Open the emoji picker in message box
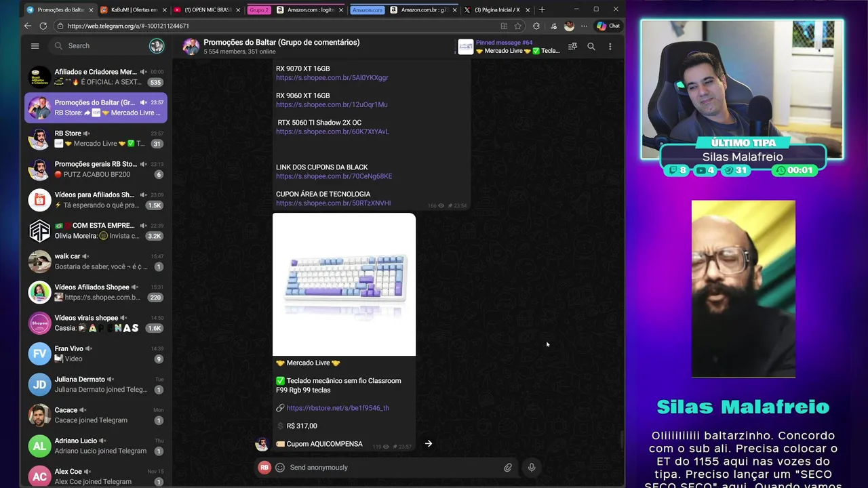The height and width of the screenshot is (488, 868). [280, 467]
